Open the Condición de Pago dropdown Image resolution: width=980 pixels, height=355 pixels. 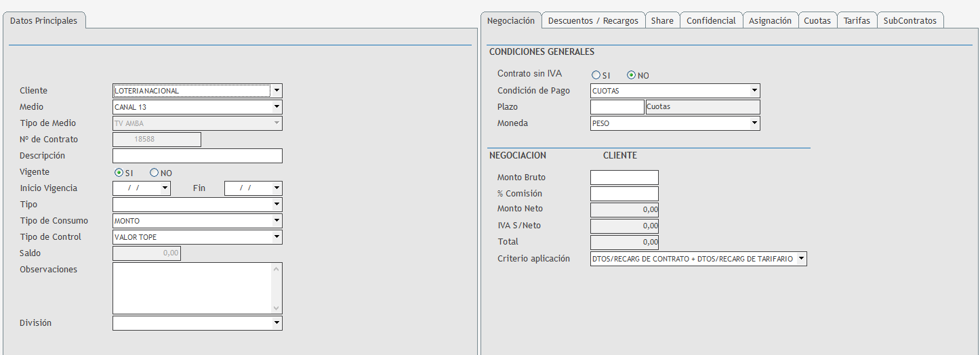(x=754, y=91)
